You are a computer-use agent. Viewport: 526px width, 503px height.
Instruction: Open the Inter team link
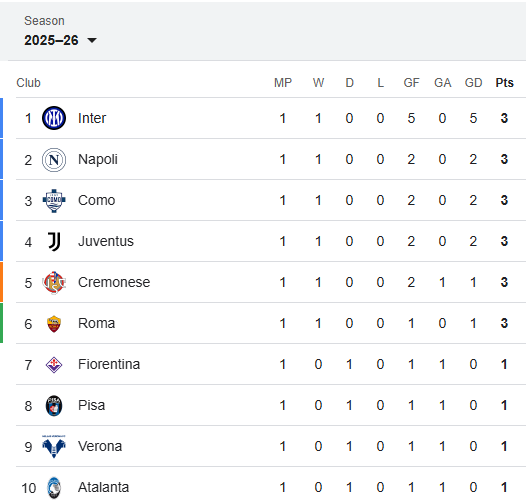point(92,118)
